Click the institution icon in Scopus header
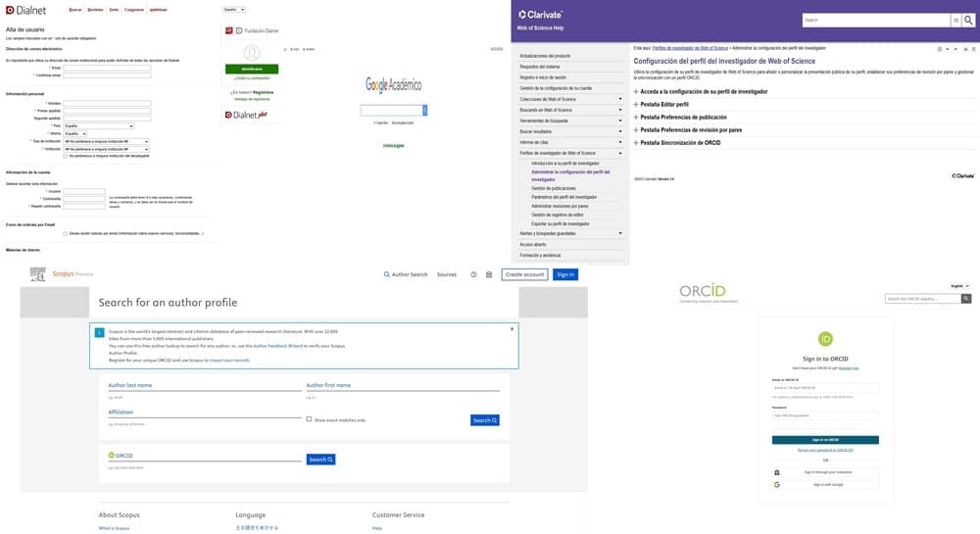The height and width of the screenshot is (534, 980). pos(489,274)
